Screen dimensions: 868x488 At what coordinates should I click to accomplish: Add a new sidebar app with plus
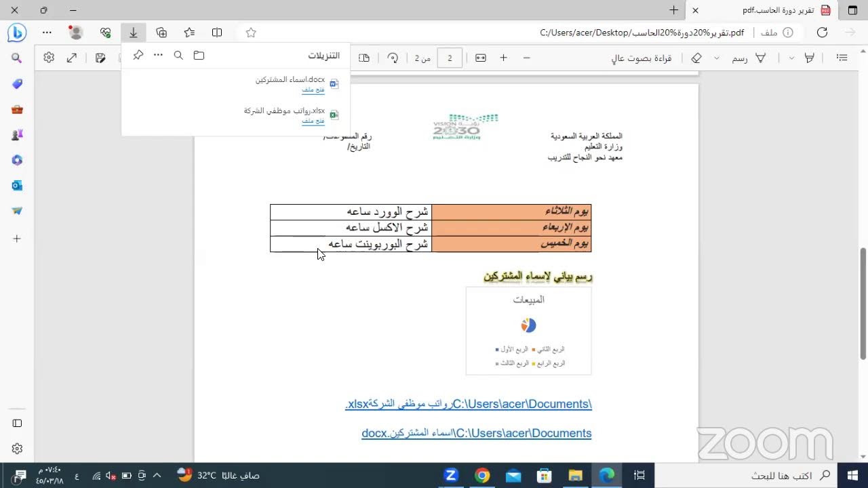[x=17, y=239]
